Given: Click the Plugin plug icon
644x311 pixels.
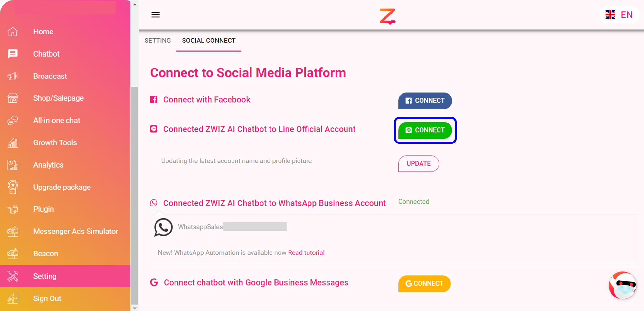Looking at the screenshot, I should coord(12,209).
